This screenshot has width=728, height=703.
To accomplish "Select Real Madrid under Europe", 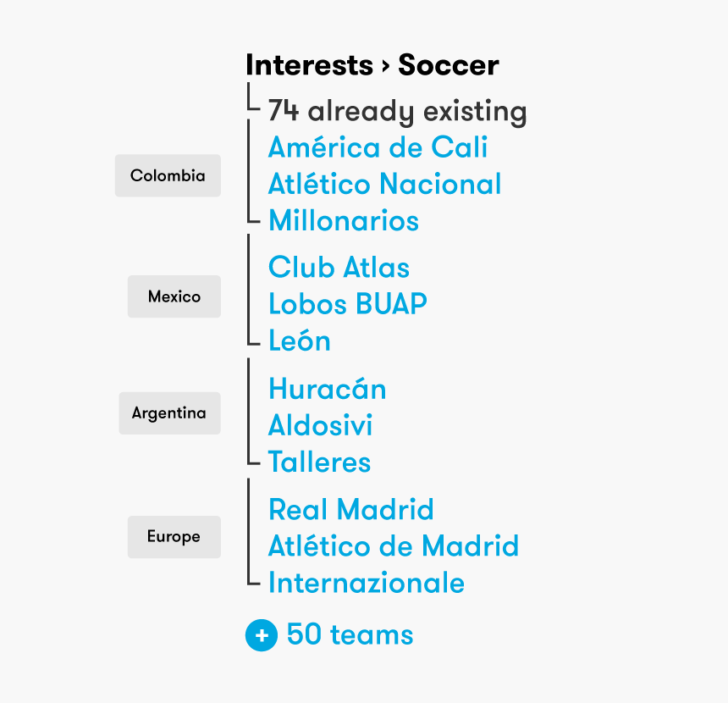I will tap(351, 510).
